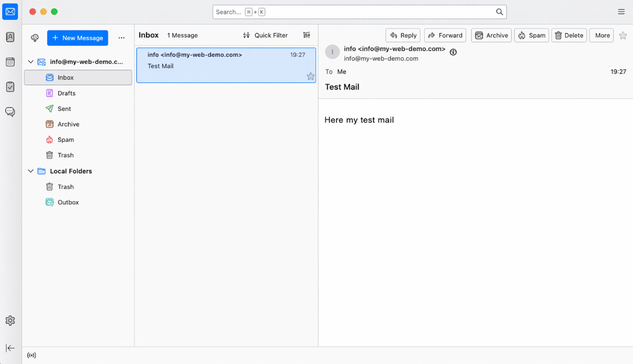Screen dimensions: 633x364
Task: Click the Forward button
Action: (x=445, y=35)
